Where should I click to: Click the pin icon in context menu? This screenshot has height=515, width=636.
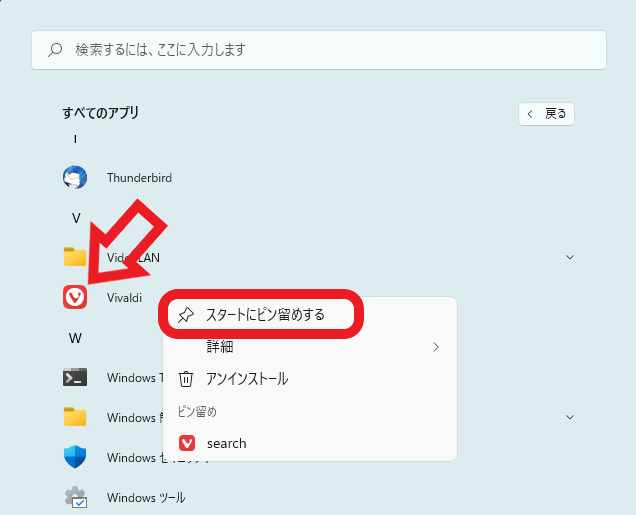[x=186, y=315]
